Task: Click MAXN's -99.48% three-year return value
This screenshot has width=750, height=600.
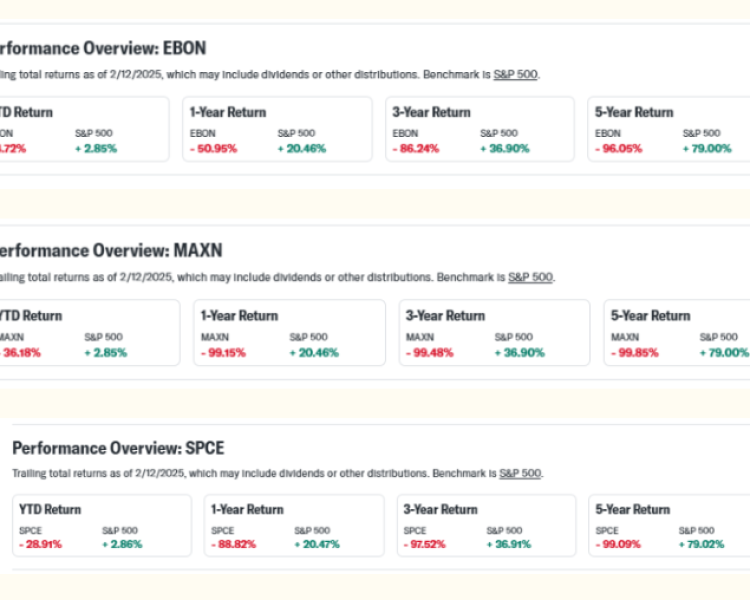Action: pyautogui.click(x=430, y=352)
